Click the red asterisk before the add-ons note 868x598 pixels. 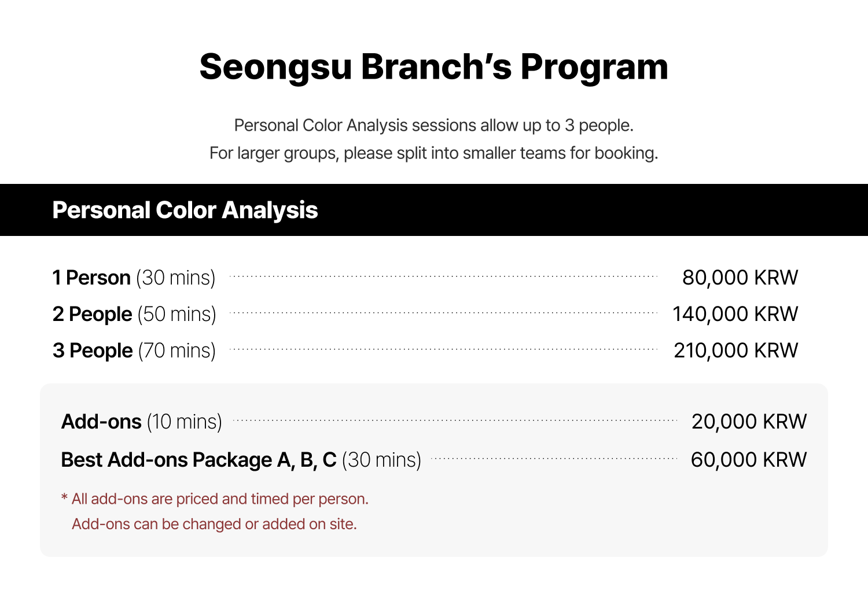pos(64,497)
